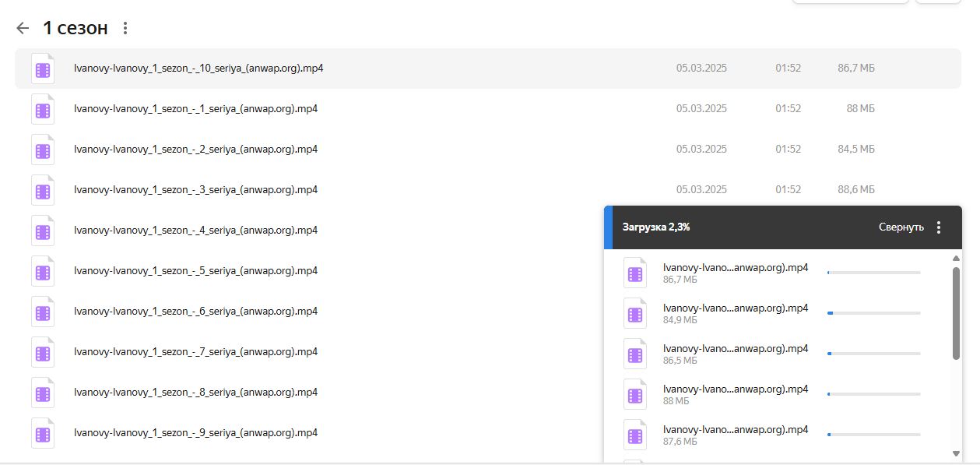Select file name with 3_seriya

195,190
